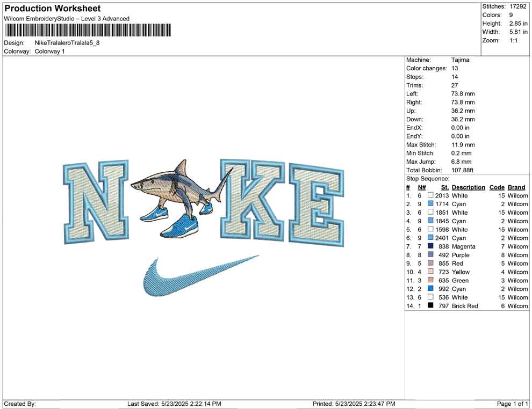Viewport: 532px width, 409px height.
Task: Click the bright blue swatch for 992 Cyan
Action: tap(430, 288)
